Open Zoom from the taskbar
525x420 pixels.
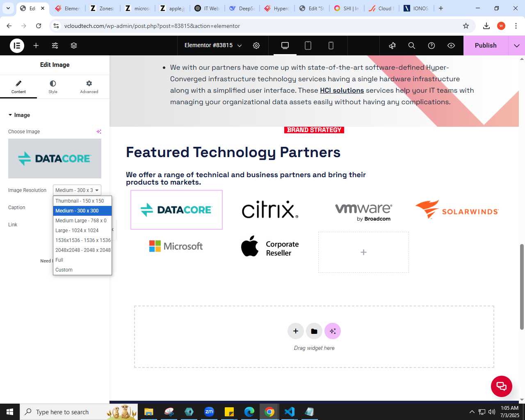(209, 412)
